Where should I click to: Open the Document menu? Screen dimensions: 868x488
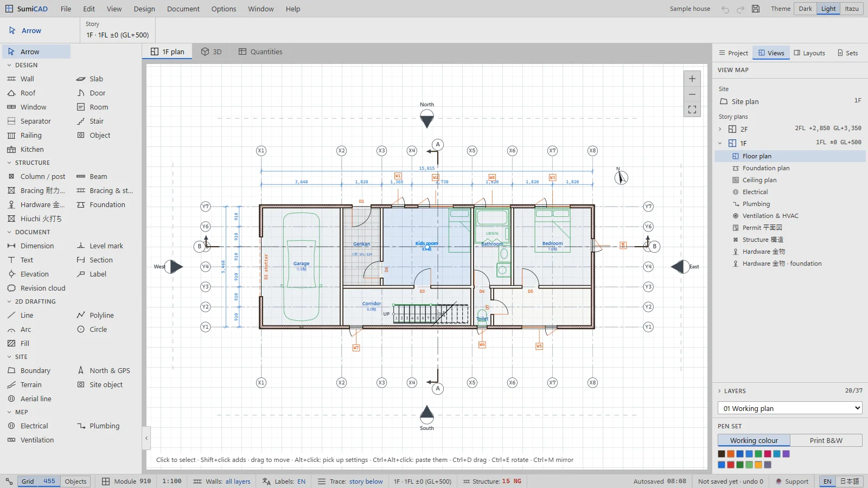(x=183, y=9)
